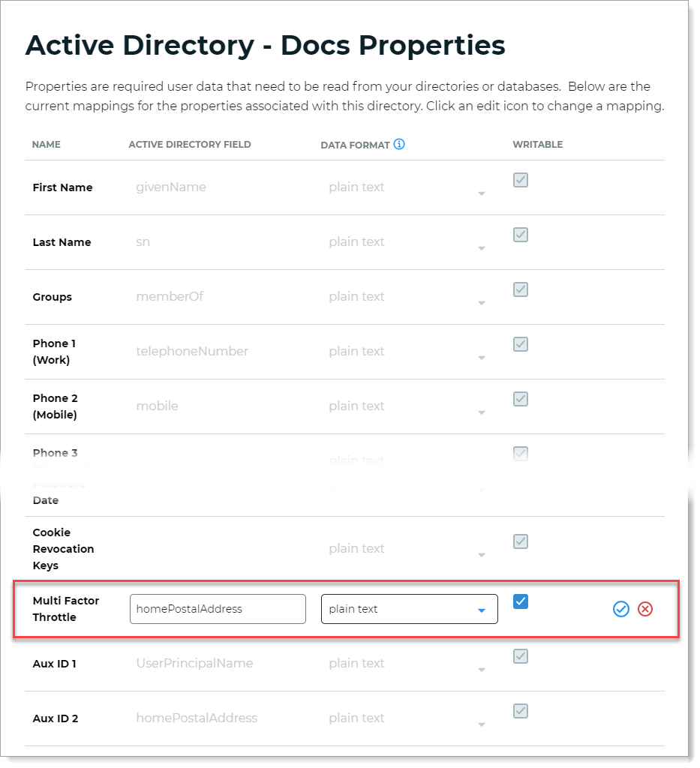The image size is (700, 768).
Task: Open Multi Factor Throttle data format dropdown
Action: pos(409,609)
